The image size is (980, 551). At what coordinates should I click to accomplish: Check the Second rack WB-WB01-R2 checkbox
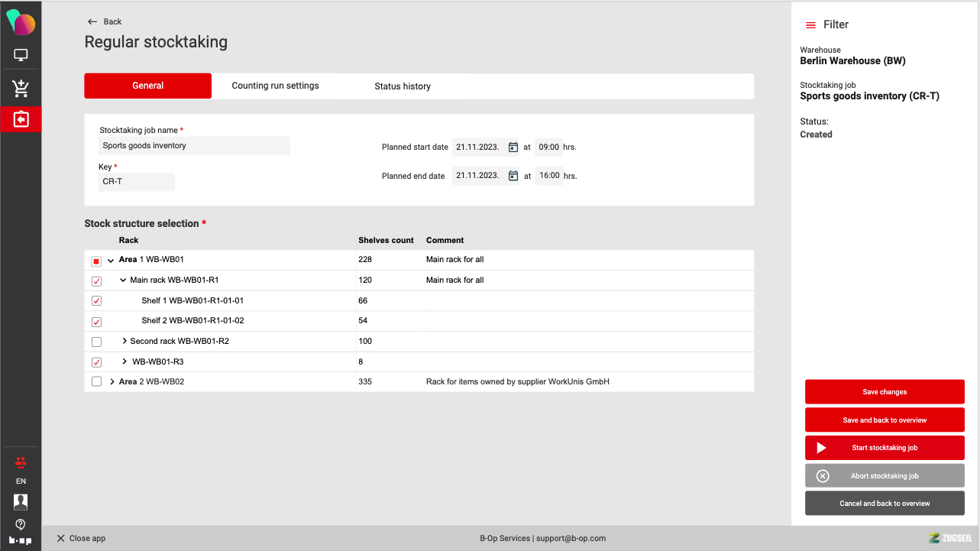[x=96, y=342]
